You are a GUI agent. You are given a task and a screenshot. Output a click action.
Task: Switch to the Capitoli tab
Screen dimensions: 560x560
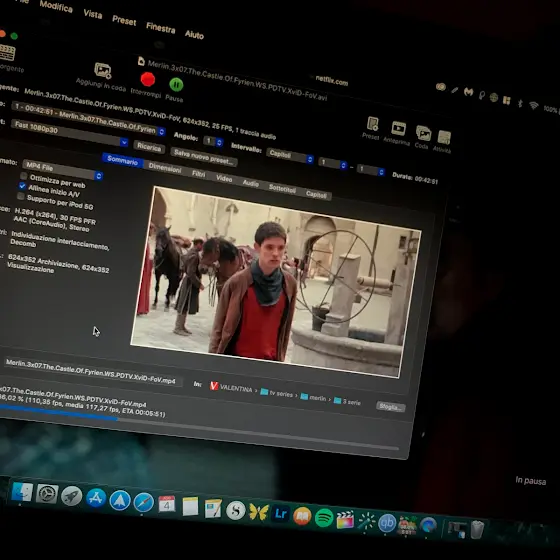tap(316, 195)
